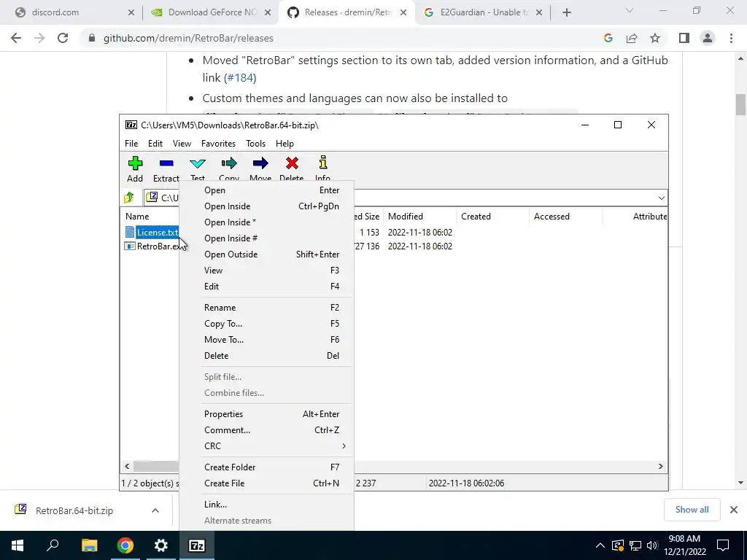This screenshot has width=747, height=560.
Task: Click the Info toolbar icon
Action: point(323,163)
